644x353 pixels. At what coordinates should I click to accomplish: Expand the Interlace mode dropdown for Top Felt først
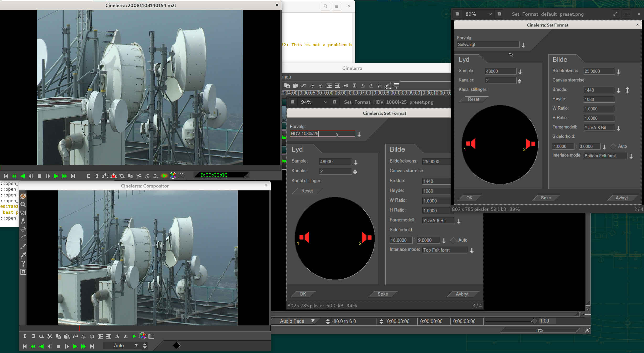tap(472, 251)
